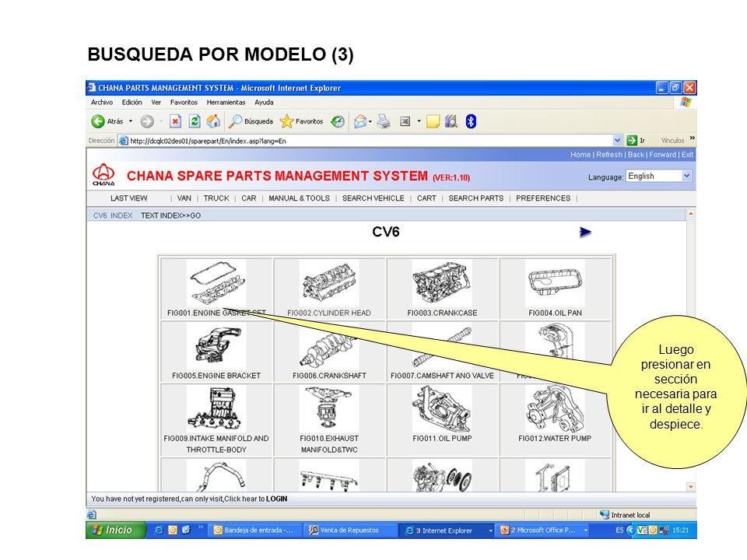The height and width of the screenshot is (560, 747).
Task: Select SEARCH VEHICLE navigation item
Action: tap(373, 198)
